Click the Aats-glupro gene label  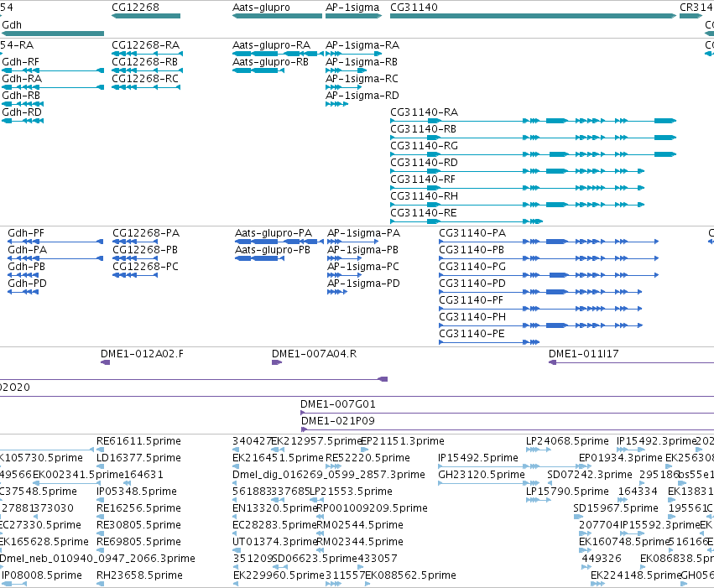coord(261,8)
